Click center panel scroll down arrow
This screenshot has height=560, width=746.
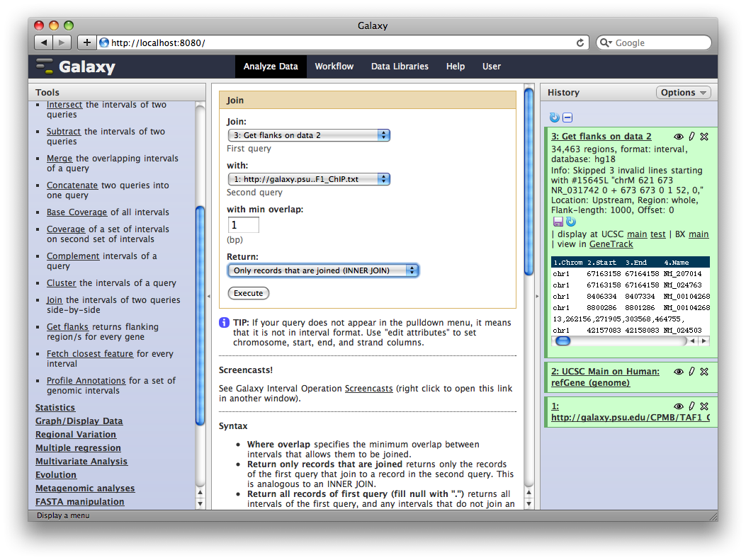(x=529, y=503)
